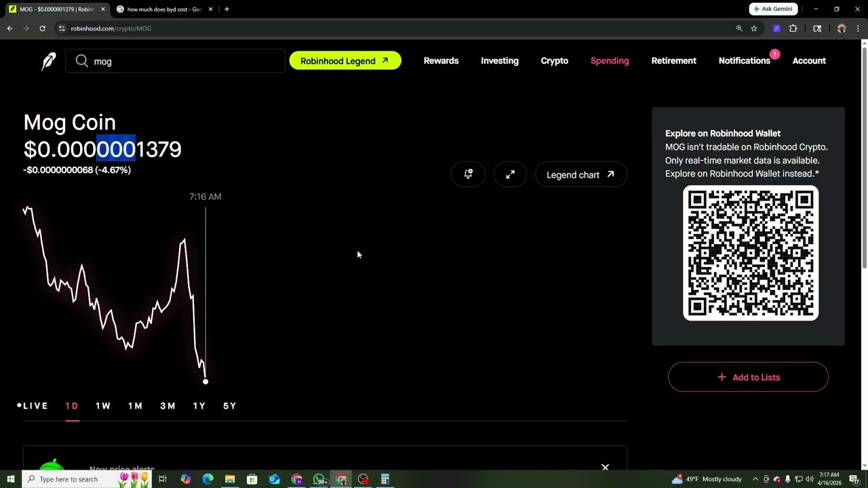Open the Windows notification center
The width and height of the screenshot is (868, 488).
(x=854, y=479)
